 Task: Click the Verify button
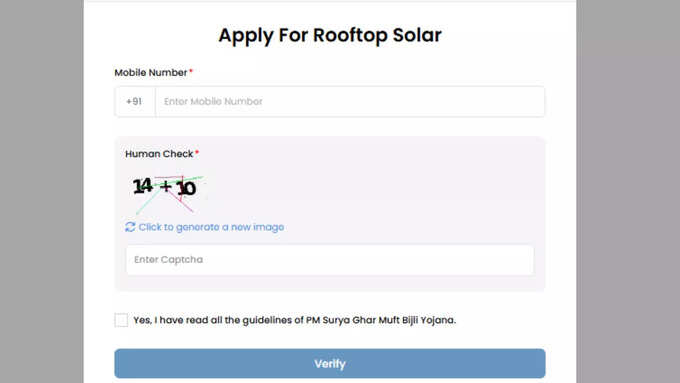click(x=330, y=363)
